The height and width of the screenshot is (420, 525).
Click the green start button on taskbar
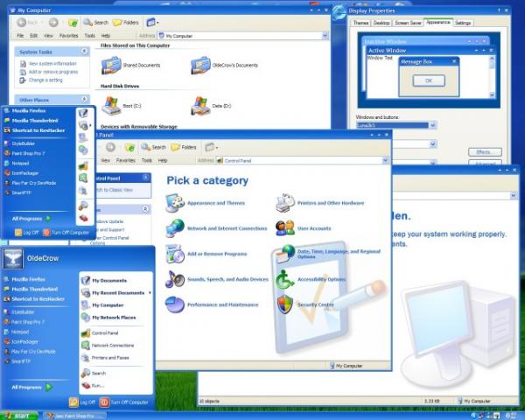coord(19,416)
